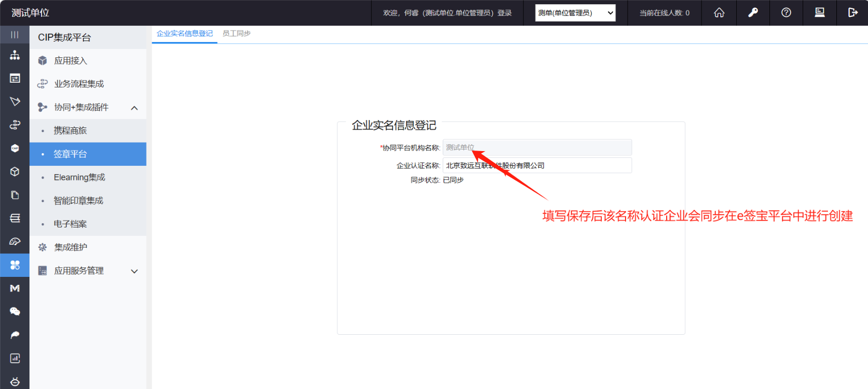Toggle the sidebar with the three-bars icon
Image resolution: width=868 pixels, height=389 pixels.
click(x=15, y=35)
